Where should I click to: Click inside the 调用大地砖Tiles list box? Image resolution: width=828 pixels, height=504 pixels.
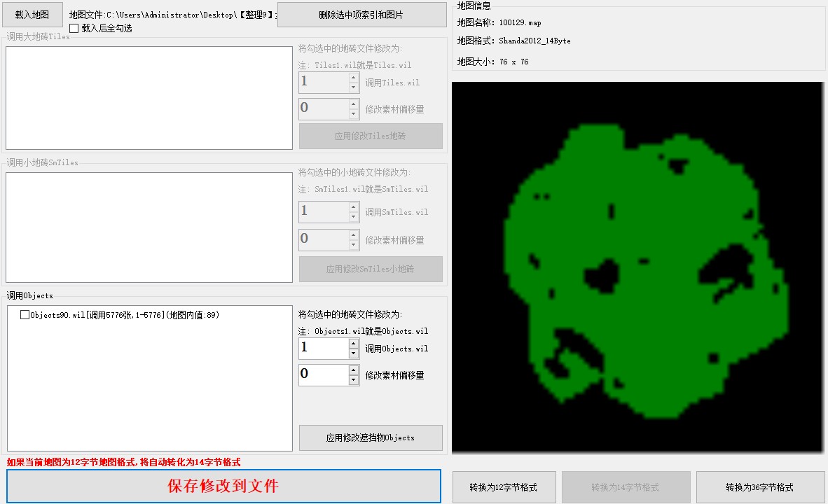149,98
